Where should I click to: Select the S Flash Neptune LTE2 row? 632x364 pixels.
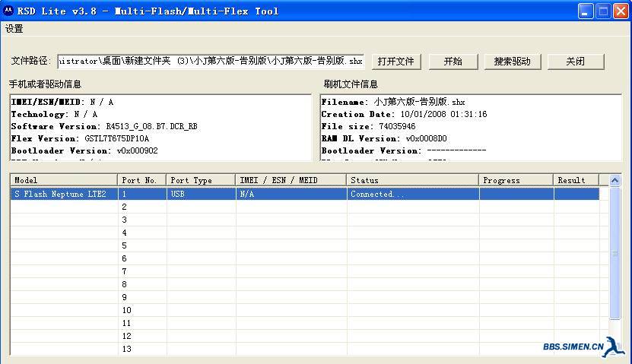pyautogui.click(x=305, y=194)
